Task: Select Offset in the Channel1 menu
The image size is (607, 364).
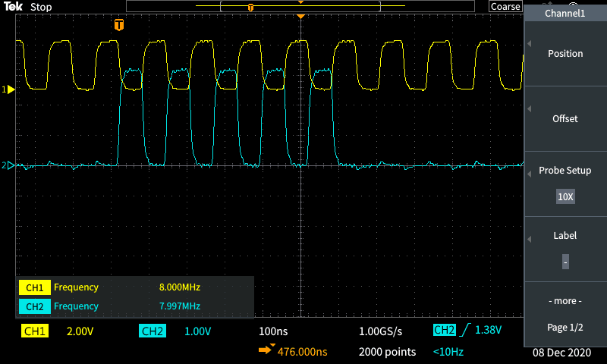Action: [x=565, y=119]
